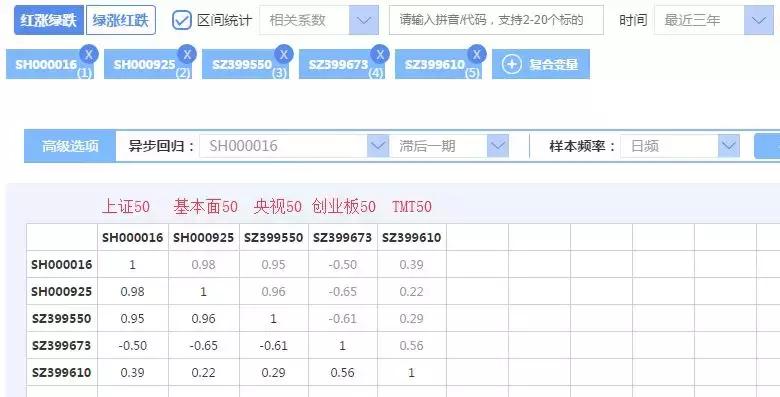This screenshot has height=397, width=780.
Task: Click column header SH000016 in table
Action: pos(133,237)
